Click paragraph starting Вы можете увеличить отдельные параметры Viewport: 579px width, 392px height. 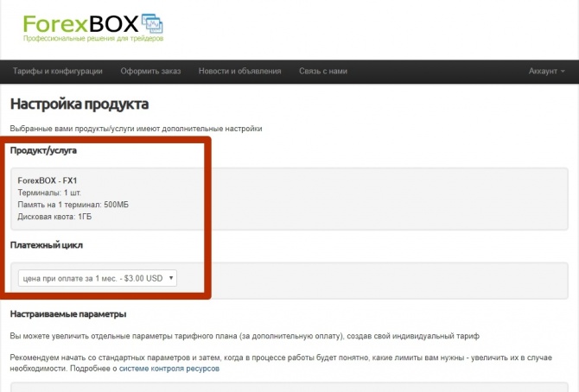[245, 336]
